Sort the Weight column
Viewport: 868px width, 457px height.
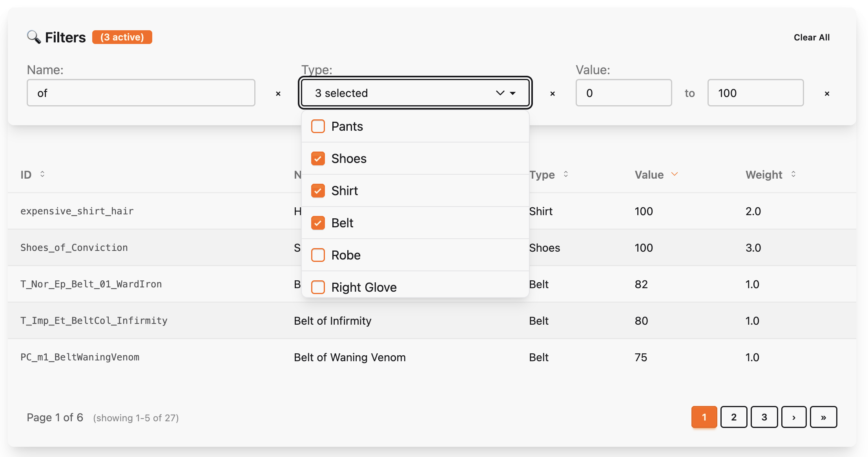coord(794,174)
